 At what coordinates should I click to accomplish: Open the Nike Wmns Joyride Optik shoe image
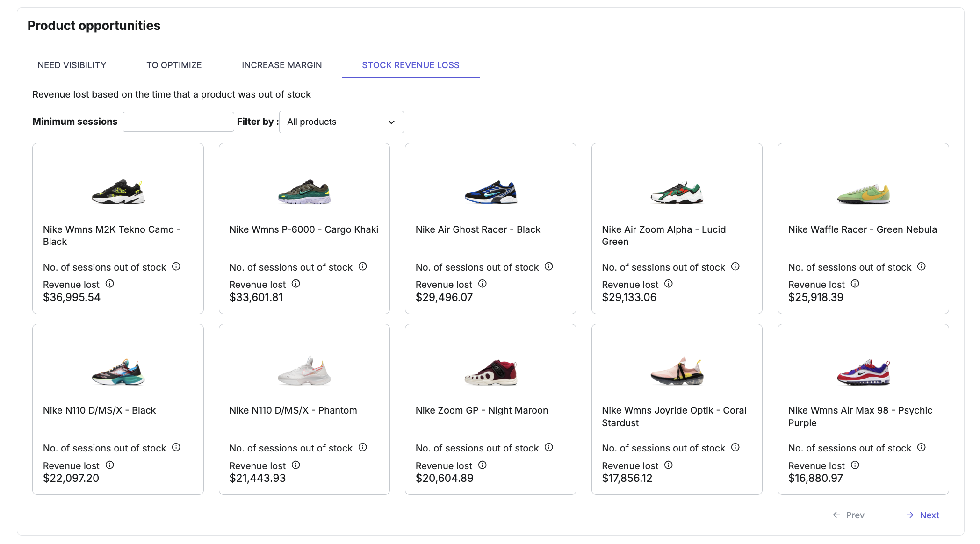point(677,371)
